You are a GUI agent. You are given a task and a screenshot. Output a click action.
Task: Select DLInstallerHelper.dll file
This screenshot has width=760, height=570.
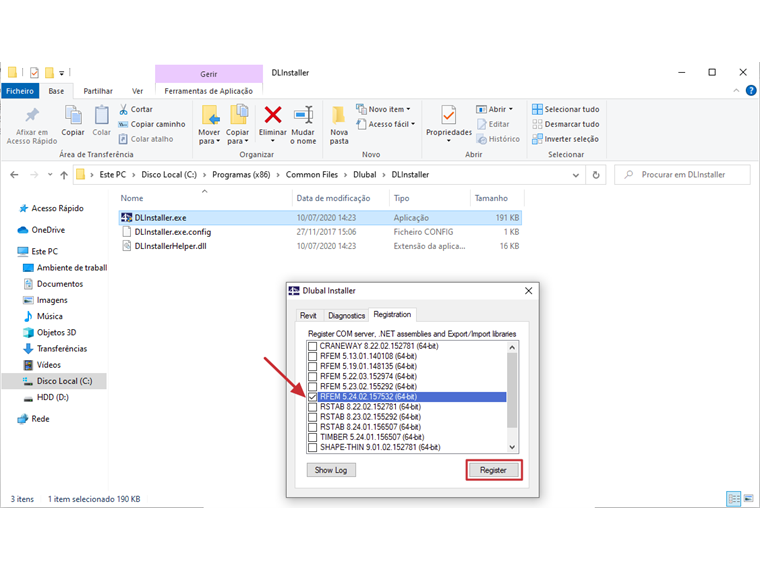(x=170, y=246)
